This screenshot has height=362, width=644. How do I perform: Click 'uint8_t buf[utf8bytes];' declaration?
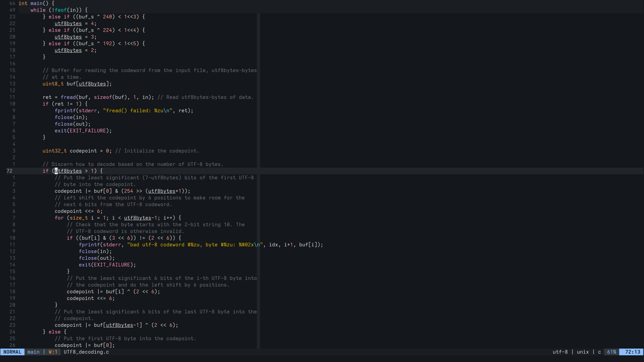(x=77, y=84)
